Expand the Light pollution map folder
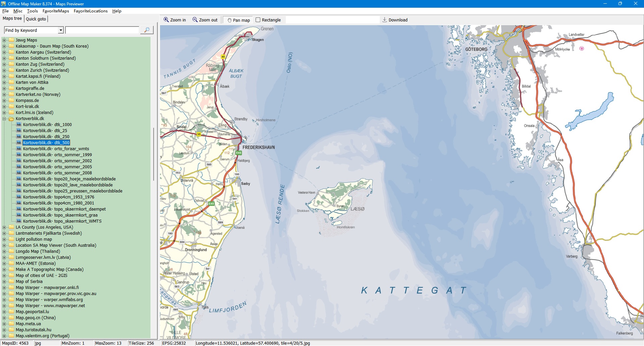Viewport: 644px width, 346px height. pyautogui.click(x=4, y=239)
